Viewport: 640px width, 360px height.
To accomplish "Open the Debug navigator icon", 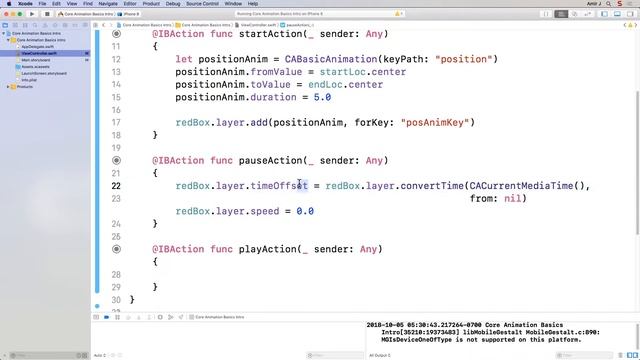I will tap(65, 25).
